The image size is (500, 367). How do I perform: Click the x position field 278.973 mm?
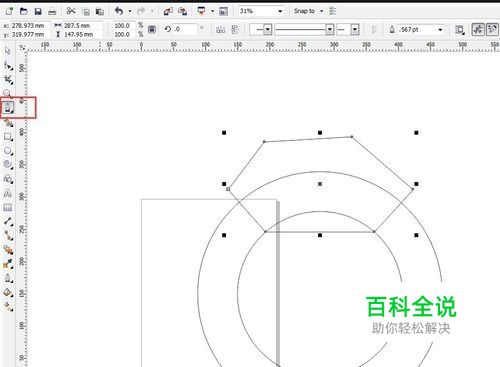tap(31, 26)
